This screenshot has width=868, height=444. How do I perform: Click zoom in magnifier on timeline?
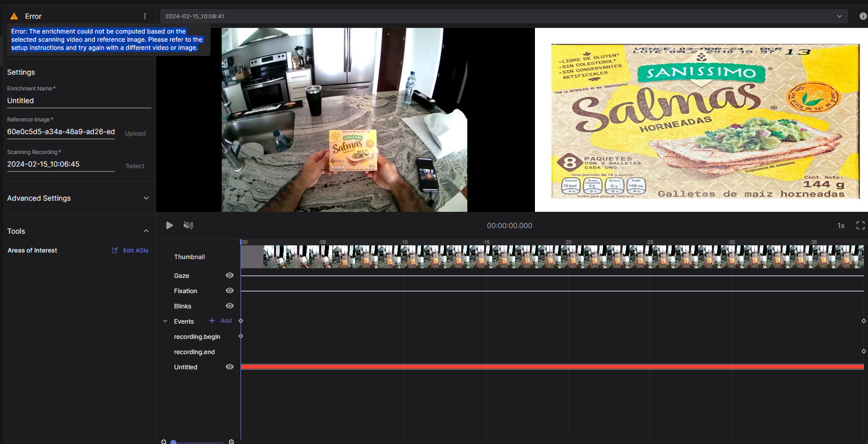click(231, 442)
